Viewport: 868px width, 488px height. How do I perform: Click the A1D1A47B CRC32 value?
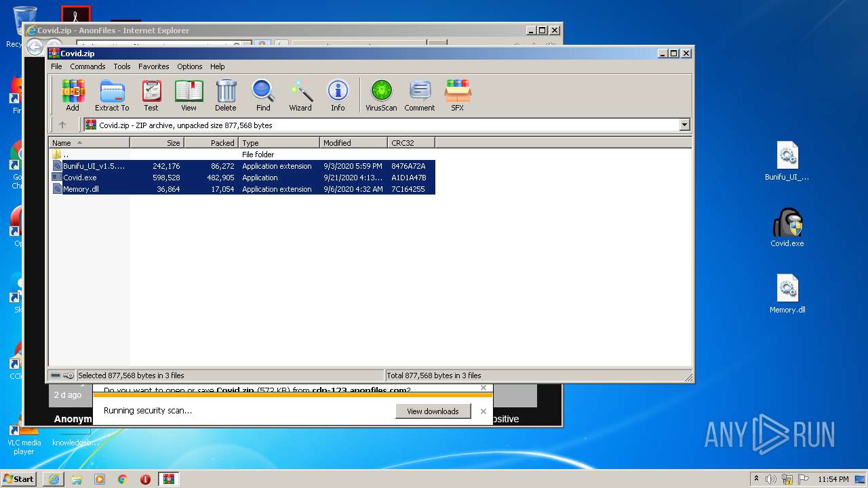pyautogui.click(x=409, y=178)
